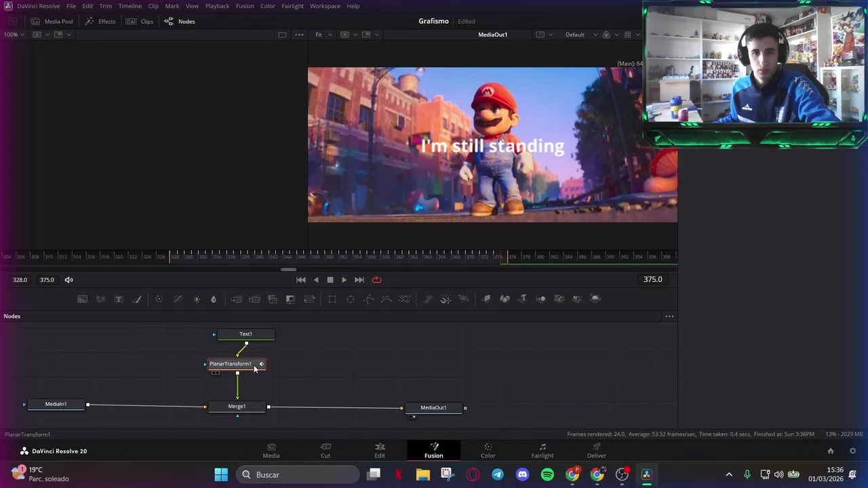Select the MediaOut1 node
The height and width of the screenshot is (488, 868).
[433, 408]
